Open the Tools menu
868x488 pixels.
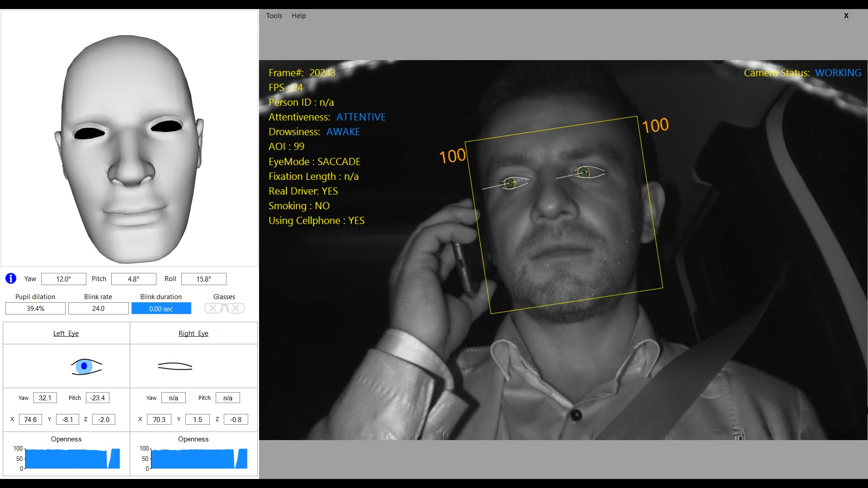pyautogui.click(x=274, y=15)
